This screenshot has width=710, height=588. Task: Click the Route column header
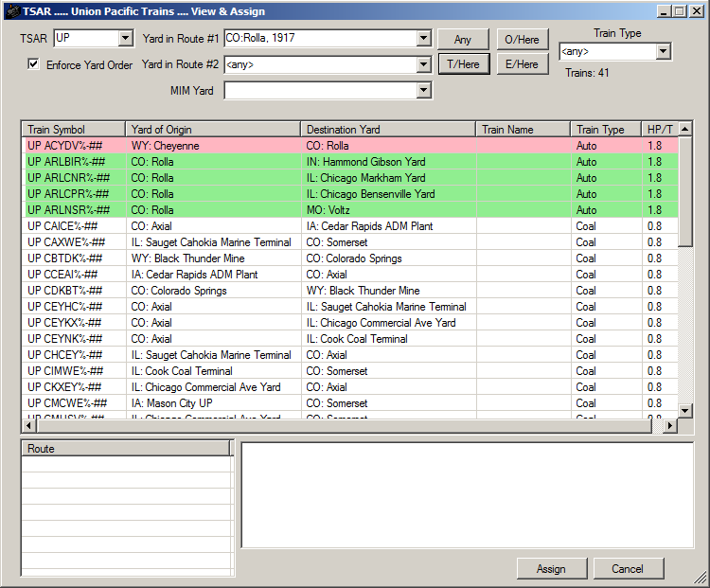pyautogui.click(x=126, y=449)
